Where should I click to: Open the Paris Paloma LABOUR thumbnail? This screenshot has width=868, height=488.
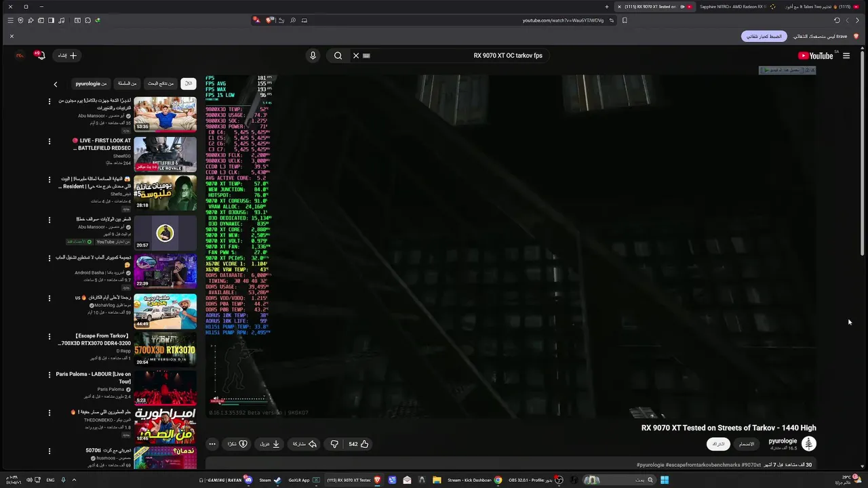165,388
